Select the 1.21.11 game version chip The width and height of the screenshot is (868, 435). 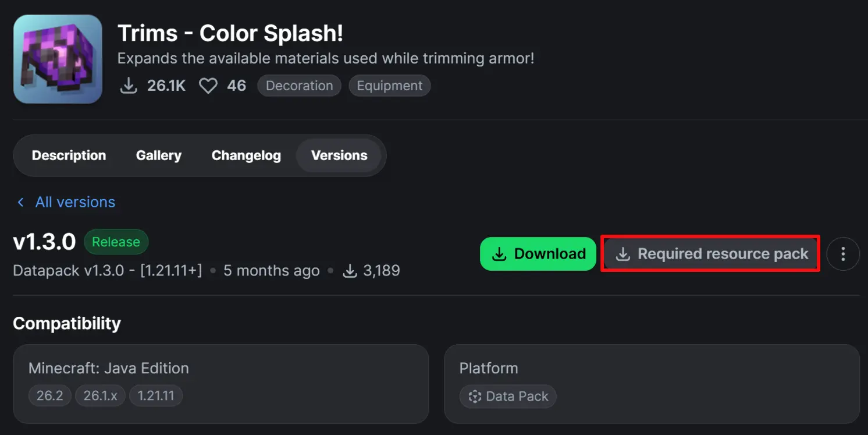tap(156, 396)
